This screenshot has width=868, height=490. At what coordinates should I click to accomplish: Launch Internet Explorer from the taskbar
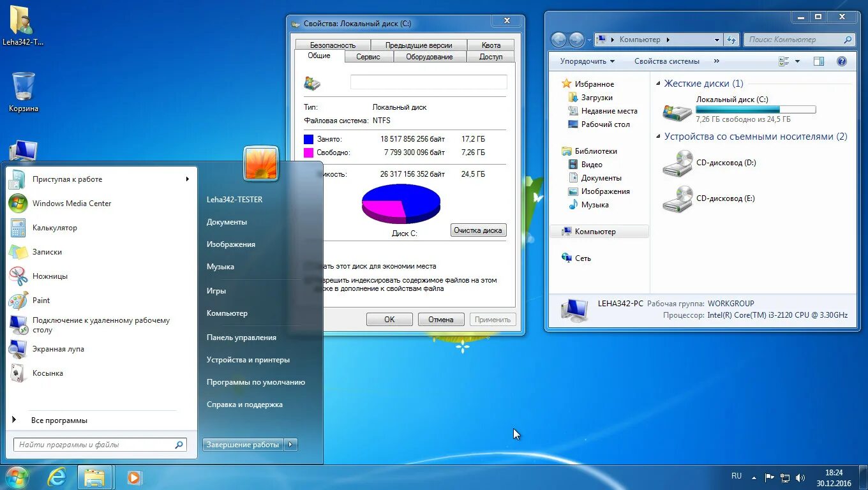click(57, 477)
